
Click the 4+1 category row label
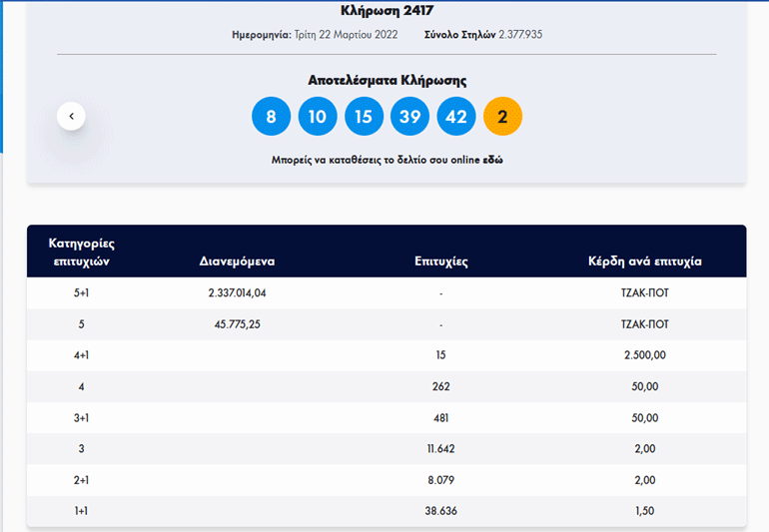[x=80, y=355]
